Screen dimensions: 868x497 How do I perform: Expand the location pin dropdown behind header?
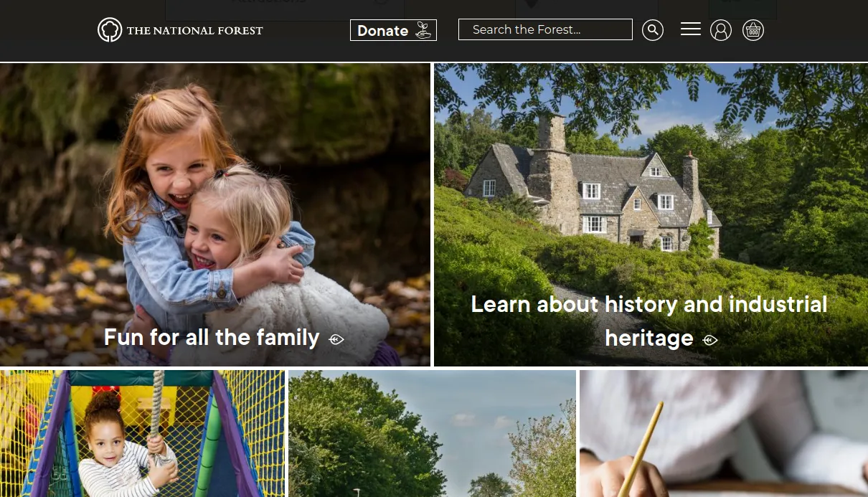pyautogui.click(x=587, y=9)
